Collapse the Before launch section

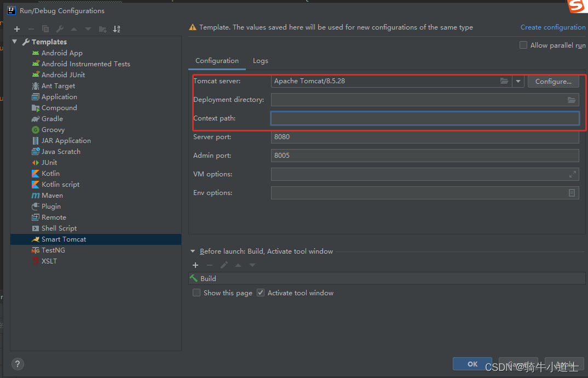click(193, 251)
